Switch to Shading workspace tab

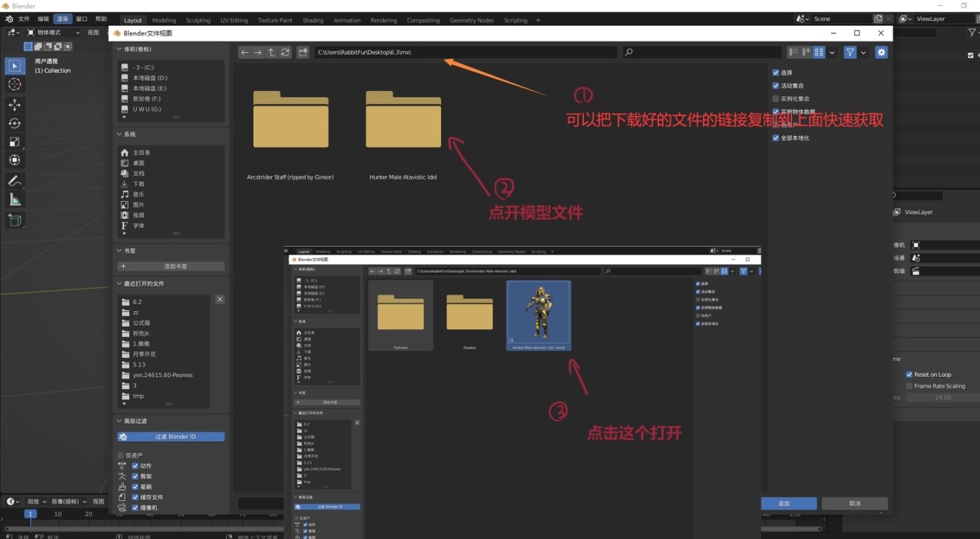313,20
